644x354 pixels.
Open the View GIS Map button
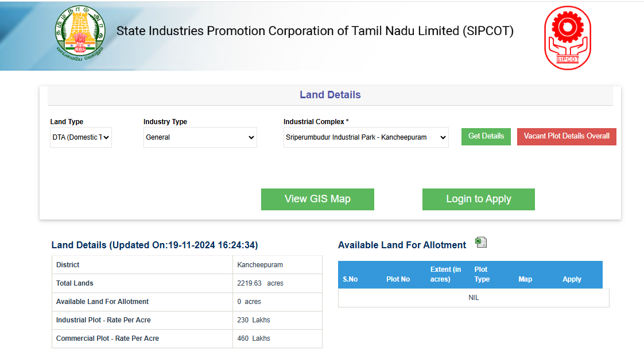click(x=317, y=199)
